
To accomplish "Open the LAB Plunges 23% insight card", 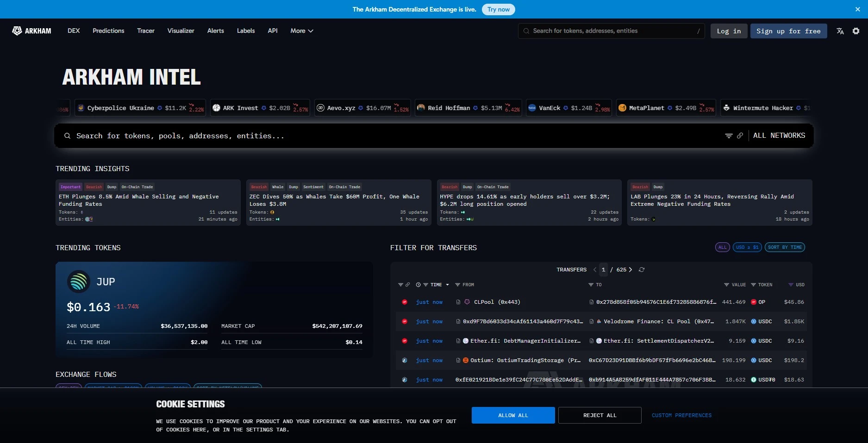I will tap(720, 203).
